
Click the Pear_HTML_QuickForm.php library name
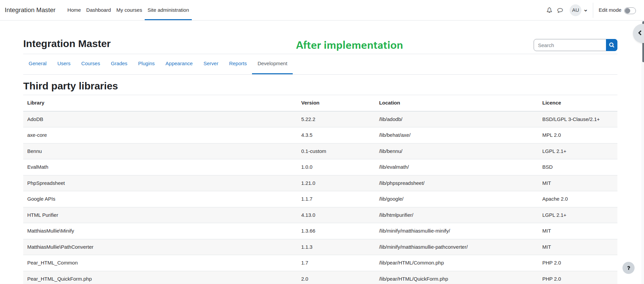(60, 279)
